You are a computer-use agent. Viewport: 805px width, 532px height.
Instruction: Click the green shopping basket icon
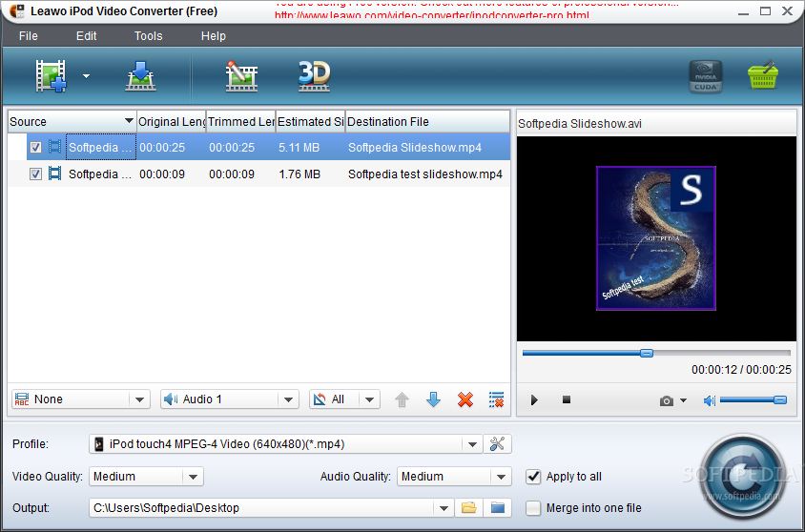763,75
